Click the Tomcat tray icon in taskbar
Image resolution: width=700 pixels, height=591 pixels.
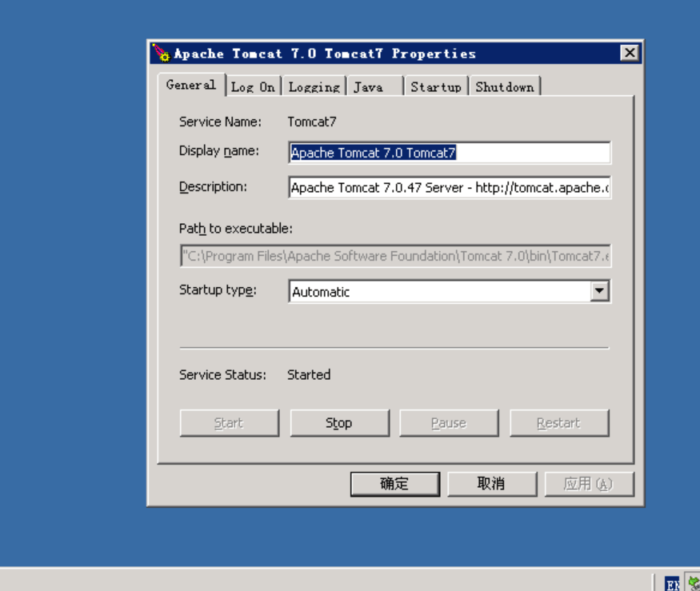[x=694, y=583]
